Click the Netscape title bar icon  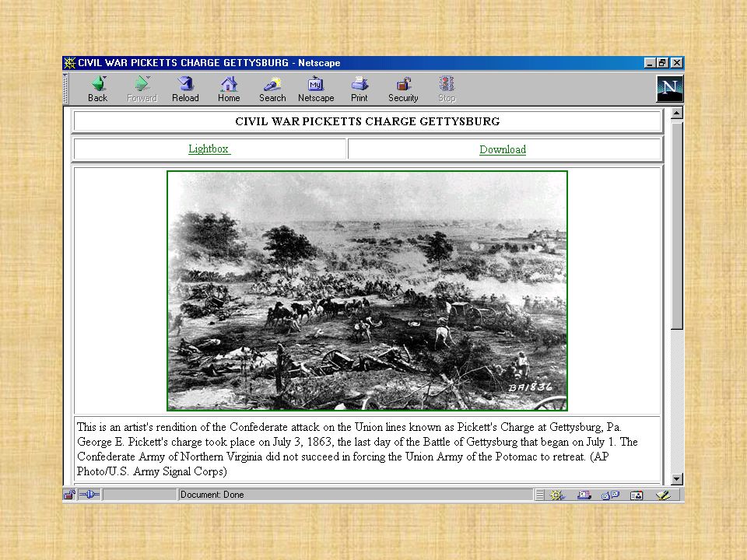70,63
